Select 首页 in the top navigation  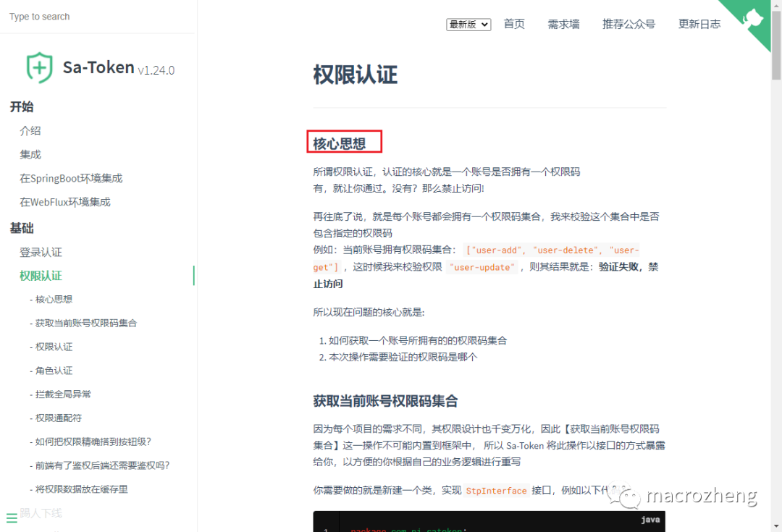[514, 24]
